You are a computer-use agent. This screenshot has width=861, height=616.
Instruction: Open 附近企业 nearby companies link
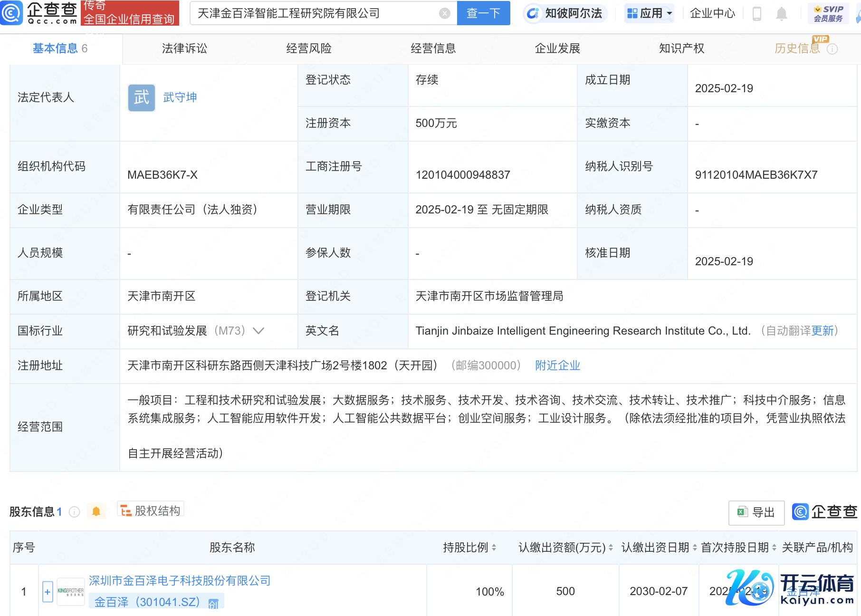coord(557,366)
